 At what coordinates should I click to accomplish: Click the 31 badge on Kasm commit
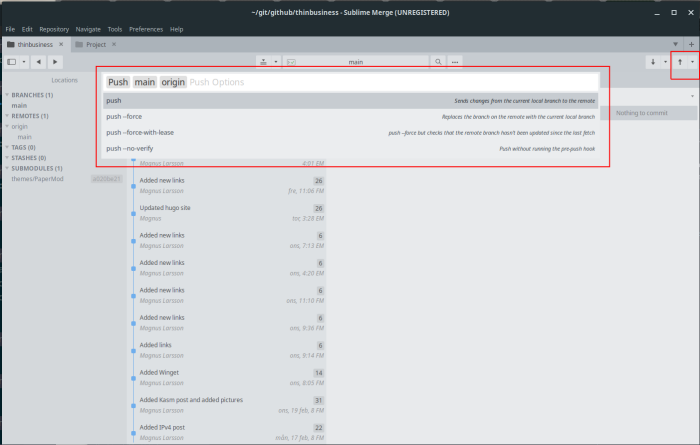click(x=318, y=400)
